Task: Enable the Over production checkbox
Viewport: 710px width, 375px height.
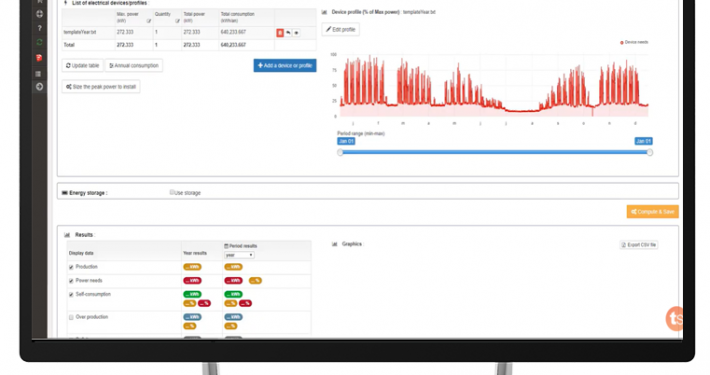Action: point(71,317)
